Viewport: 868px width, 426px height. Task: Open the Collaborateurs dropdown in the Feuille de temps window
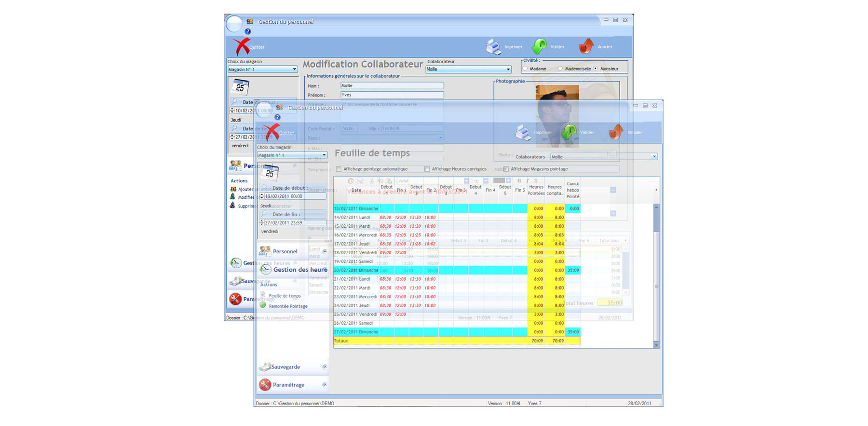click(654, 157)
